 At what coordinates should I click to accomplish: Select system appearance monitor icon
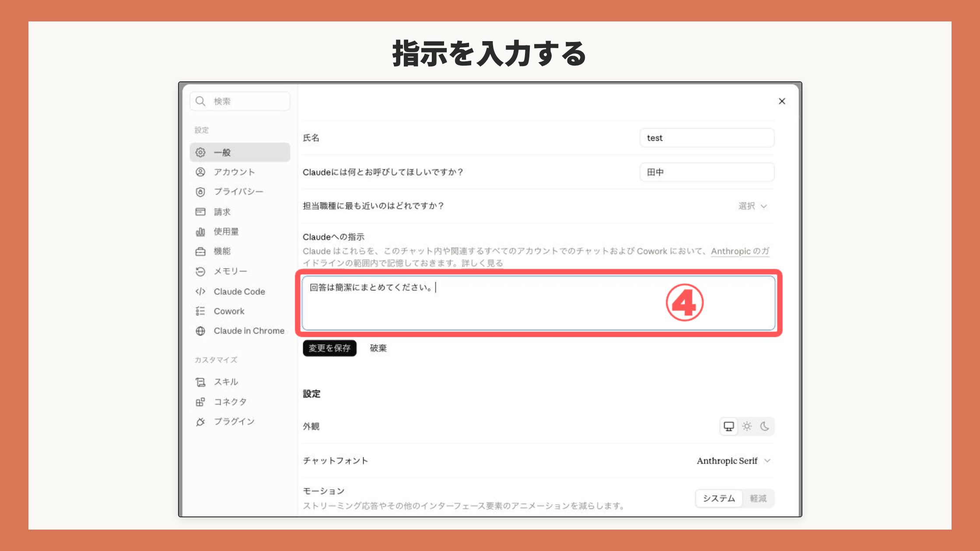(729, 426)
